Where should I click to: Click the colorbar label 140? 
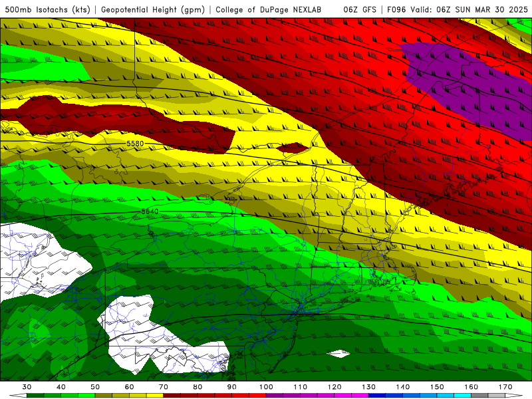click(x=403, y=387)
